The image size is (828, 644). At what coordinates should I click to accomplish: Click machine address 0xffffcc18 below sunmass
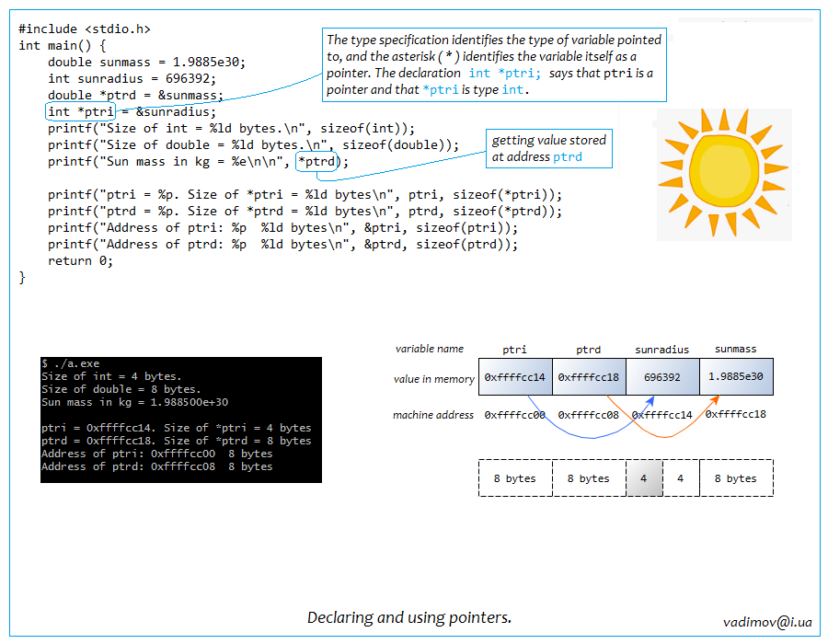coord(736,414)
